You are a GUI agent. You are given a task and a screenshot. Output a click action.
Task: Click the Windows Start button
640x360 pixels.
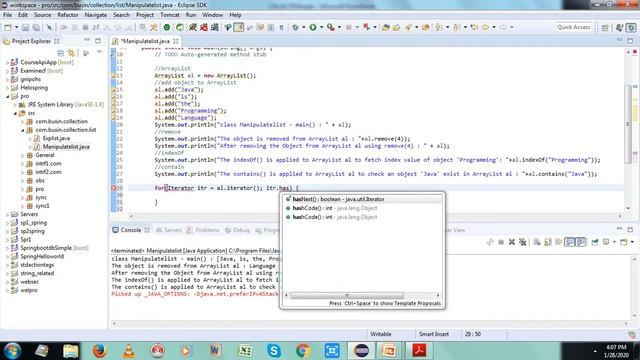[x=12, y=350]
